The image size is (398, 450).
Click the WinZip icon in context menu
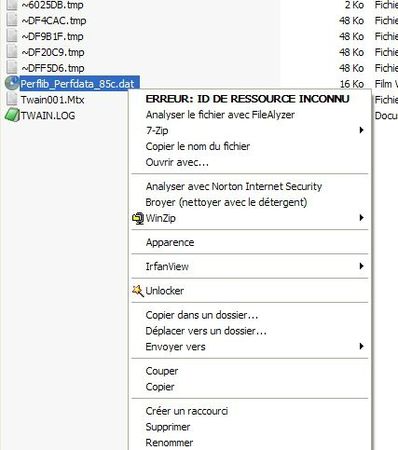(138, 218)
